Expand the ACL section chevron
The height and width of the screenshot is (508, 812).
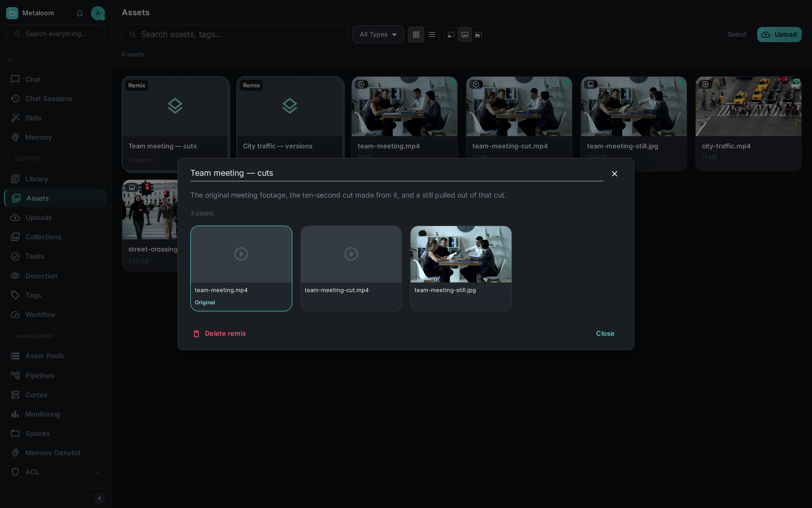[x=97, y=472]
